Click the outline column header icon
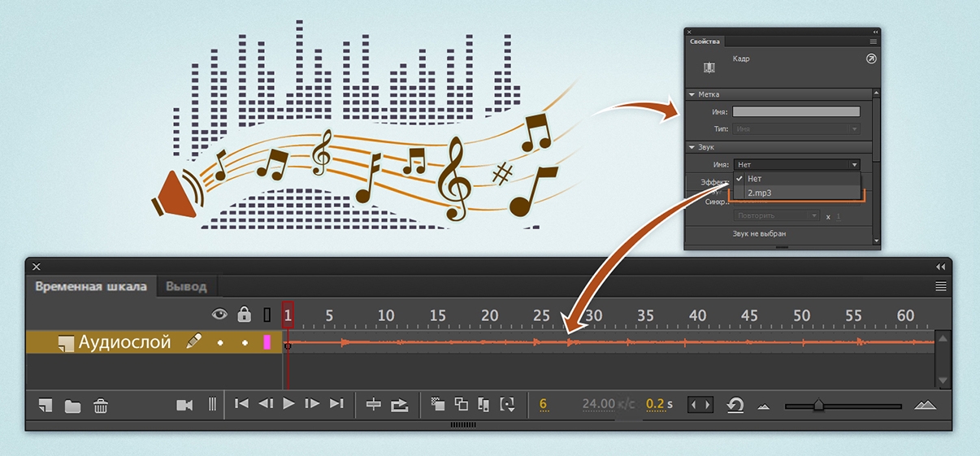This screenshot has width=980, height=456. point(267,315)
